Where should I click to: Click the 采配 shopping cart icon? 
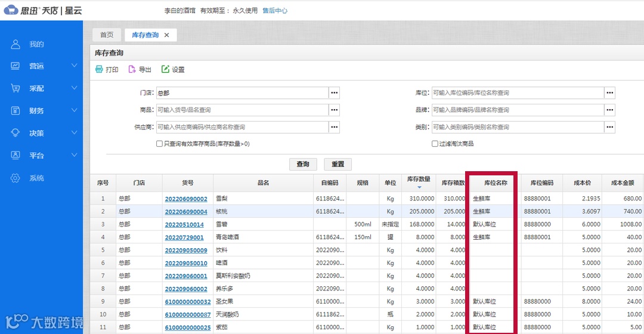tap(15, 88)
